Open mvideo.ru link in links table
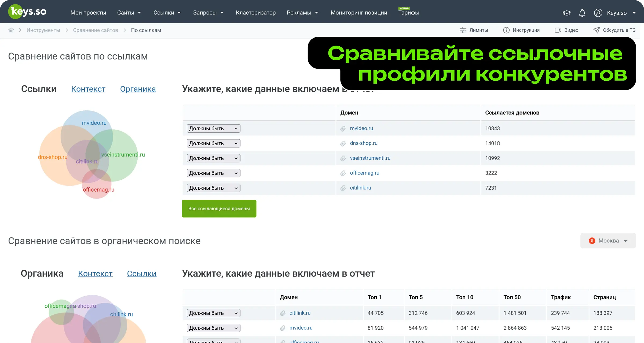Image resolution: width=644 pixels, height=343 pixels. tap(361, 128)
